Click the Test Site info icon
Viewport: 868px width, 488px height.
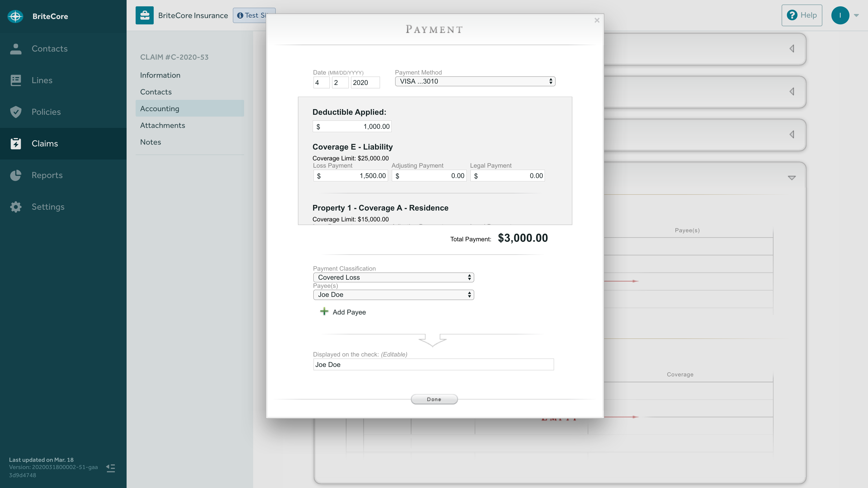point(240,16)
